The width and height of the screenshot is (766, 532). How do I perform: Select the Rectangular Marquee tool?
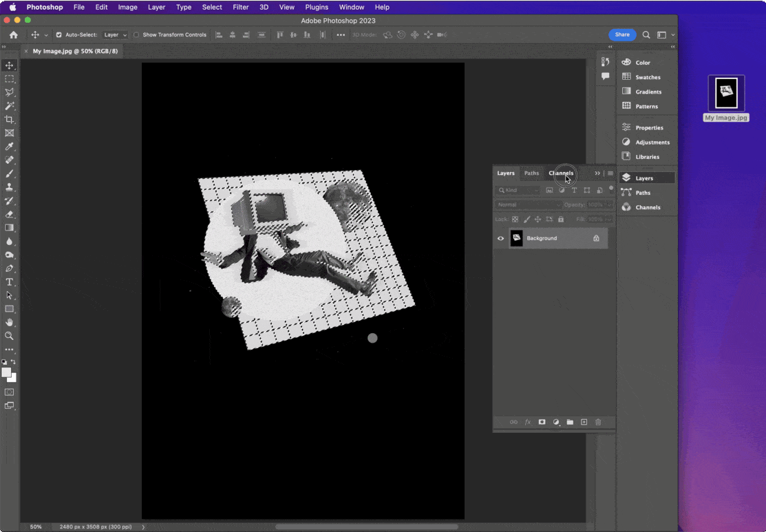click(x=9, y=78)
